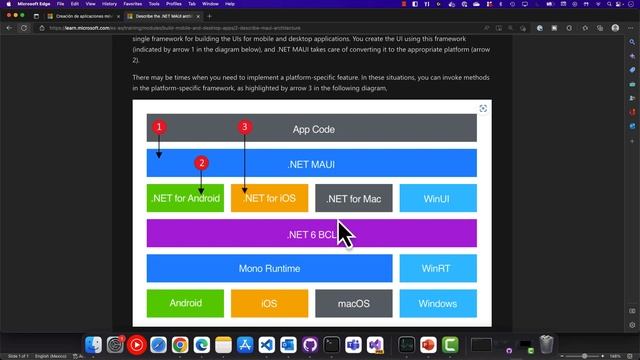Open System Settings from the Dock
640x360 pixels.
point(115,345)
